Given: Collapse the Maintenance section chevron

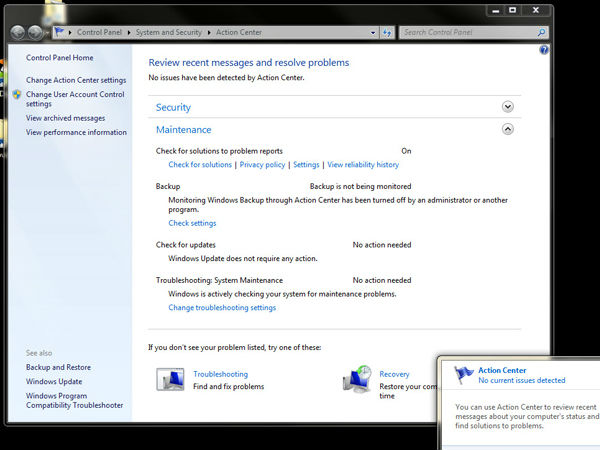Looking at the screenshot, I should click(508, 129).
